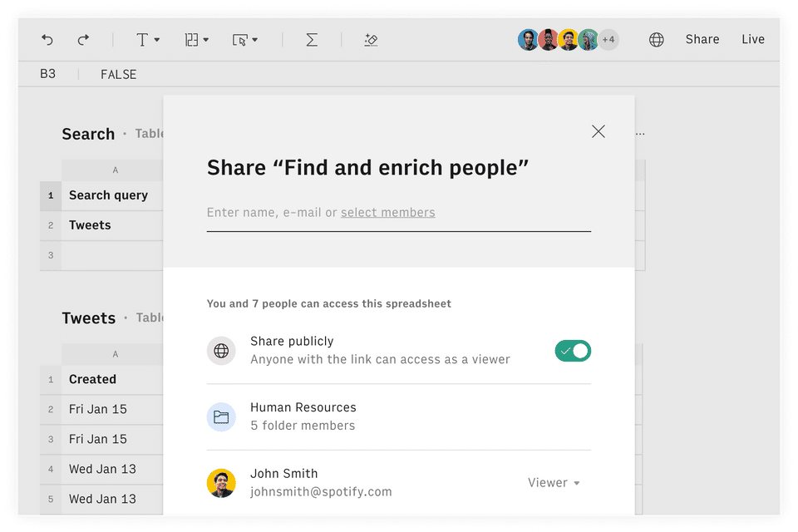
Task: Open the insert element dropdown
Action: tap(244, 39)
